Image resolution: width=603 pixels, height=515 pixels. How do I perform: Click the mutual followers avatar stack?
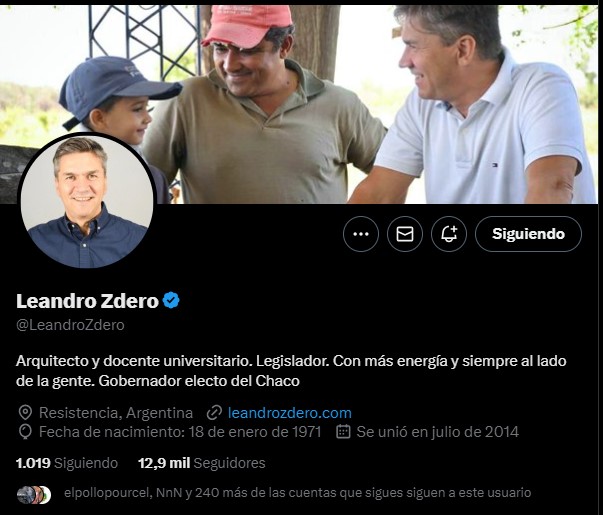pyautogui.click(x=34, y=495)
